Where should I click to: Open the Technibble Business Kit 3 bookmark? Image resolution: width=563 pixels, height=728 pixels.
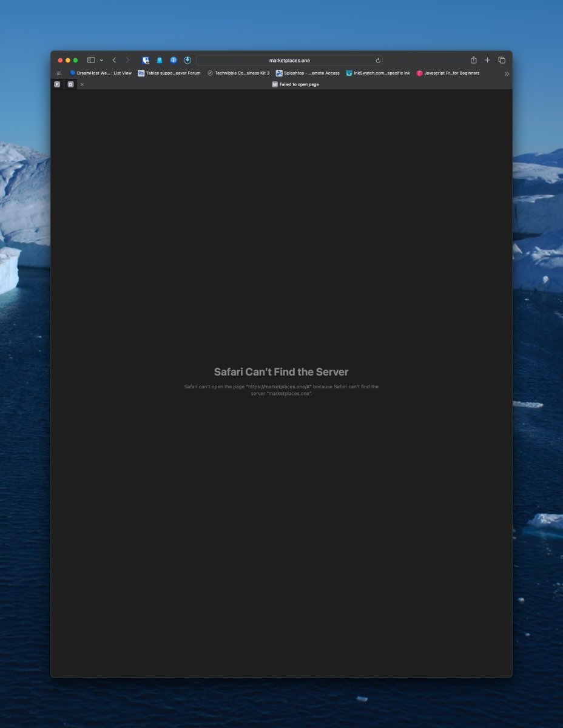pyautogui.click(x=238, y=73)
